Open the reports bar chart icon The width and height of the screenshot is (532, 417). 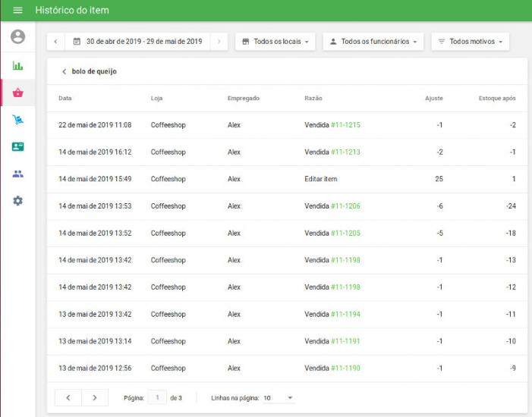coord(17,65)
